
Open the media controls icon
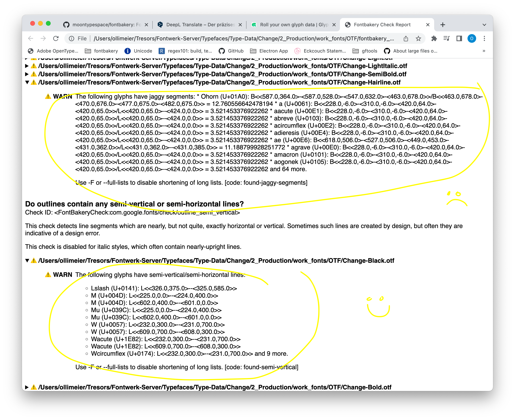pos(447,38)
